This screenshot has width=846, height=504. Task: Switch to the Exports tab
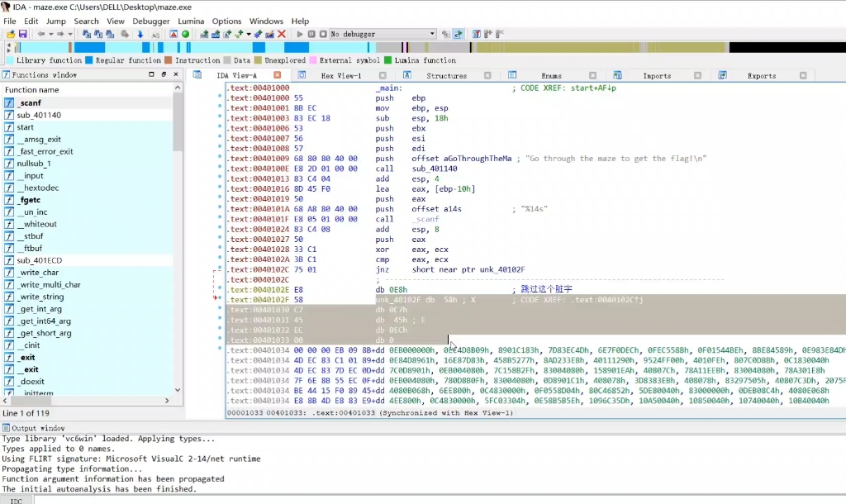pyautogui.click(x=762, y=75)
